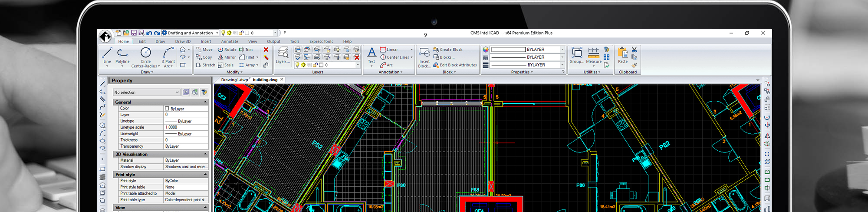Click the Copy command in Modify
Viewport: 868px width, 212px height.
point(204,57)
